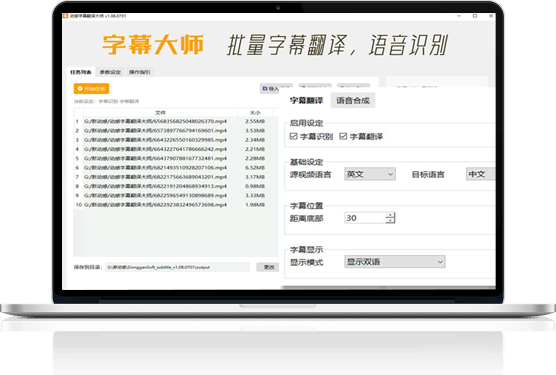Select file path in row 8
556x375 pixels.
155,186
